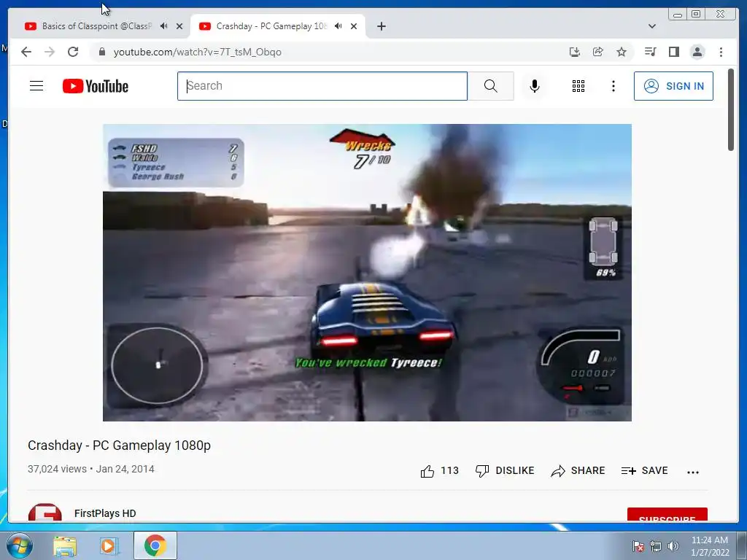This screenshot has height=560, width=747.
Task: Open the YouTube hamburger guide menu
Action: (x=36, y=86)
